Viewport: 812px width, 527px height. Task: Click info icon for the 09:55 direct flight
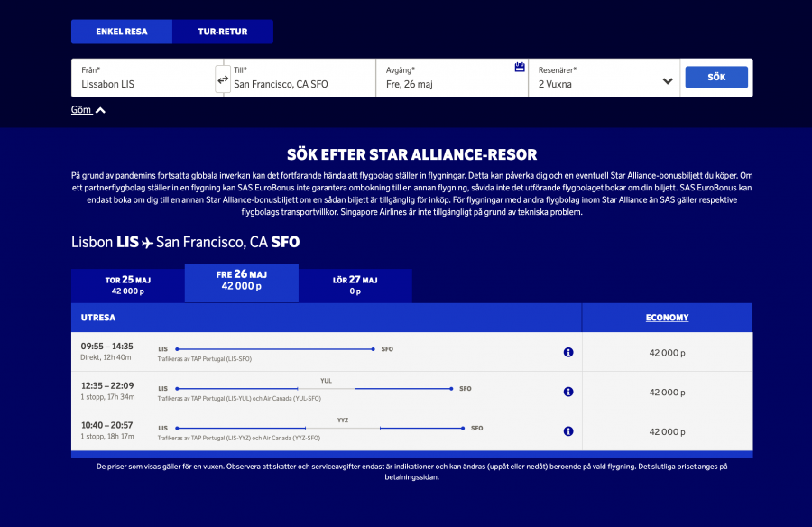coord(568,352)
